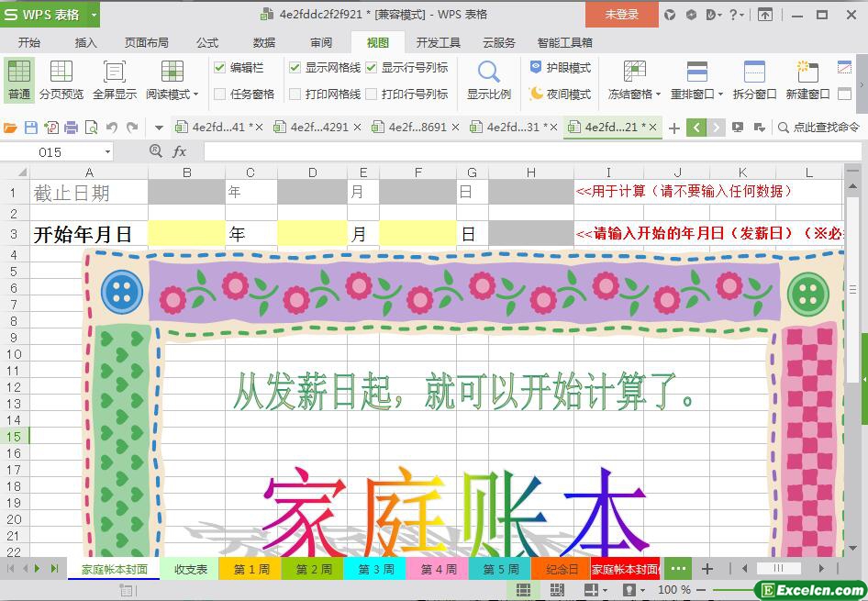The width and height of the screenshot is (868, 601).
Task: Open the Zoom ratio (显示比例) dialog
Action: click(488, 80)
